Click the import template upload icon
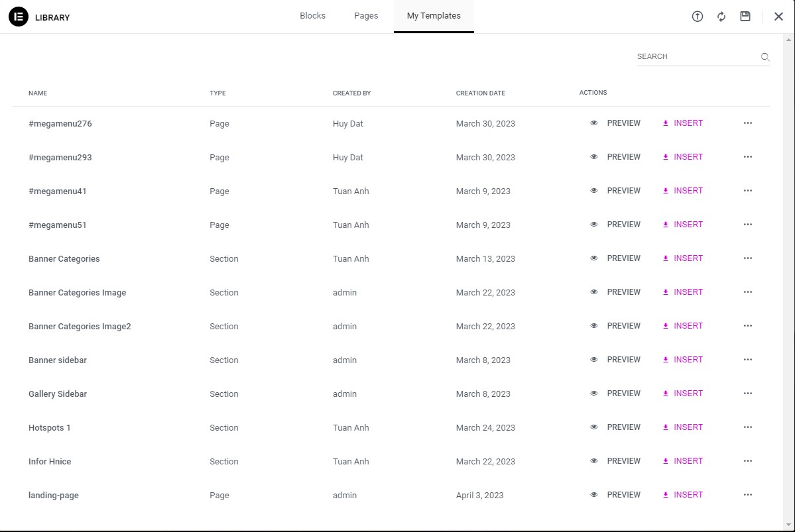 697,17
